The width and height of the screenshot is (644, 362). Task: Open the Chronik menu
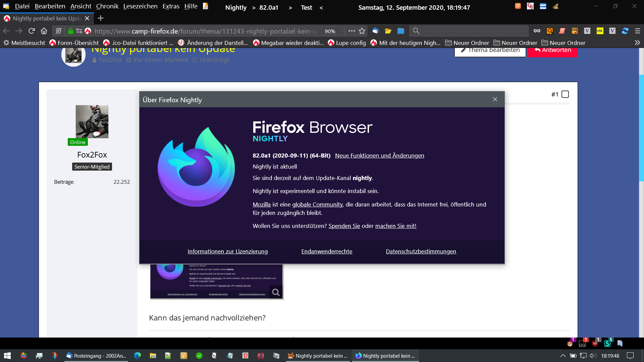(107, 6)
